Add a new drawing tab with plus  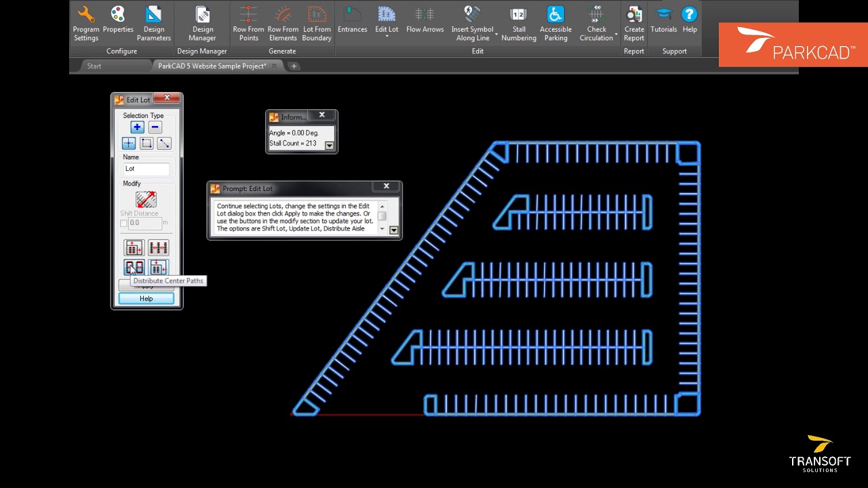tap(294, 66)
